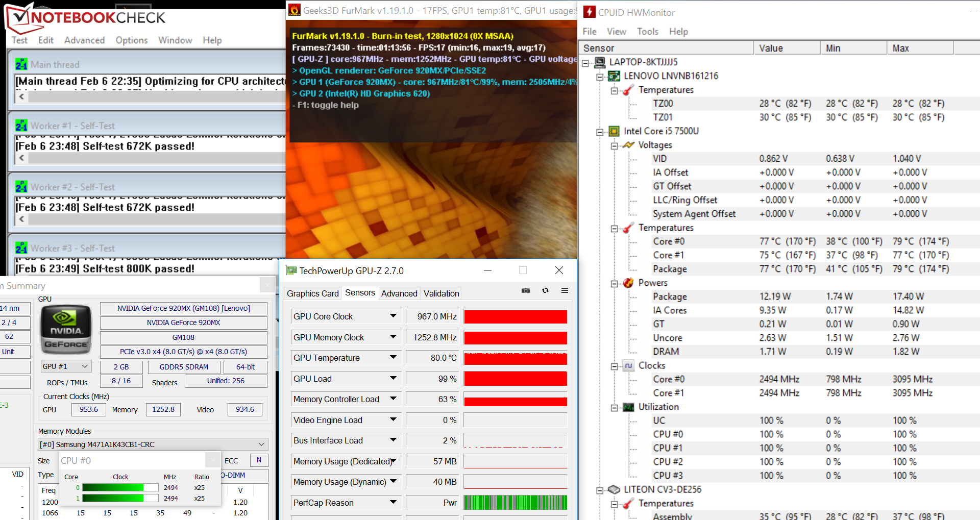Close the CPU #0 popup window
Screen dimensions: 980x520
click(x=213, y=460)
